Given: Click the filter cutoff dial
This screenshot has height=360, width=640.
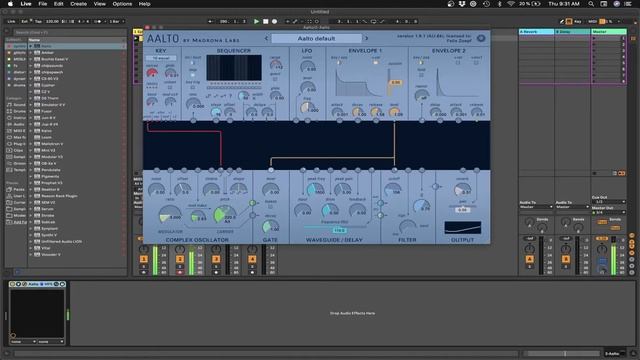Looking at the screenshot, I should [x=392, y=189].
